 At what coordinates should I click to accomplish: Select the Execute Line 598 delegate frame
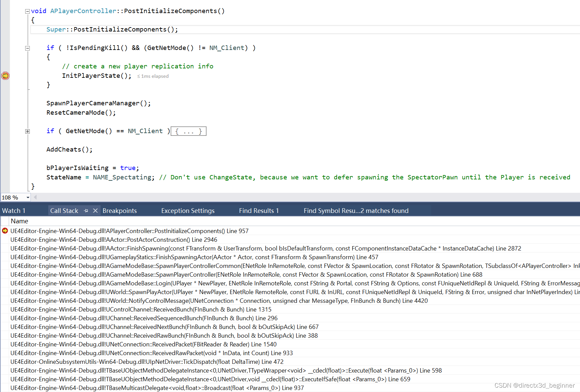click(x=226, y=370)
